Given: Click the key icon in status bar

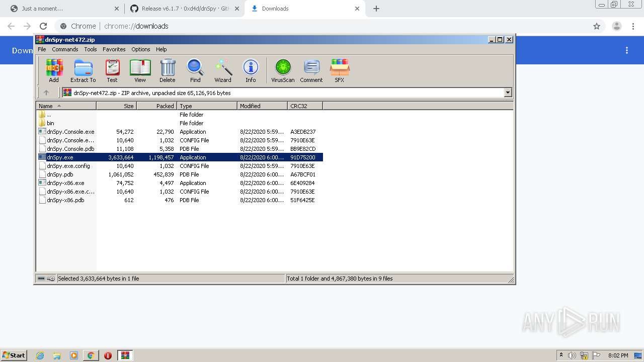Looking at the screenshot, I should pos(51,279).
